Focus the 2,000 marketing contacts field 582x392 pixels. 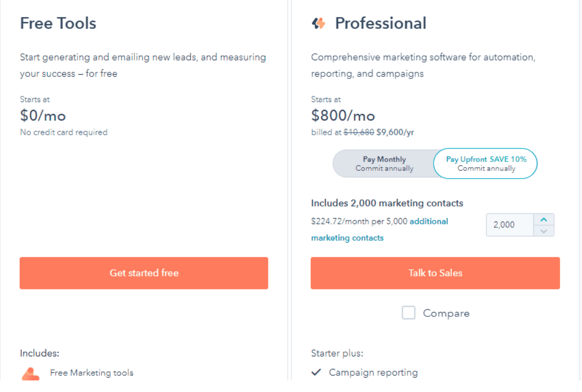click(x=510, y=225)
